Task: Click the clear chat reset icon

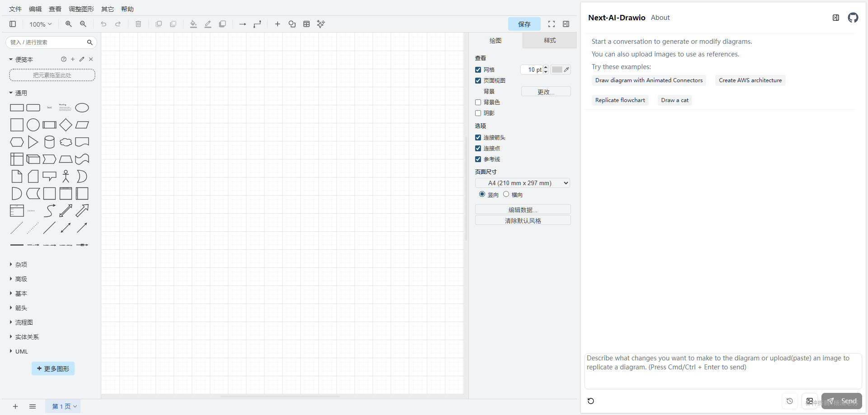Action: (x=591, y=401)
